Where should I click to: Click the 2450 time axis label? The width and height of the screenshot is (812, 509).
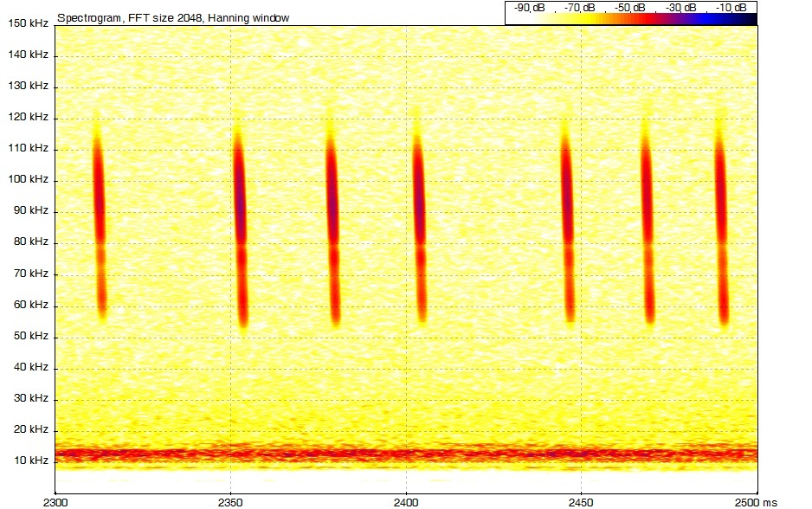pos(581,502)
